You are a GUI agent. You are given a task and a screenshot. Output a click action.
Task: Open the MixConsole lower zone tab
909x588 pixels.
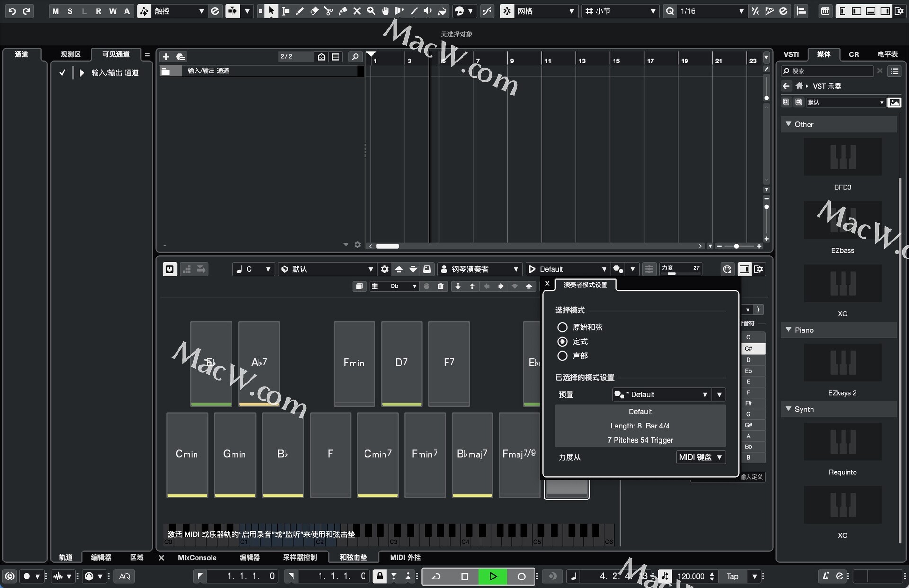197,557
